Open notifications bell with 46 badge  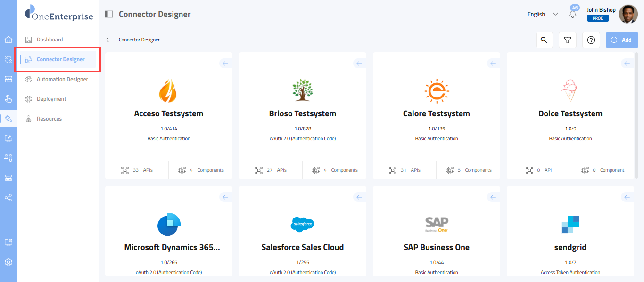[573, 14]
